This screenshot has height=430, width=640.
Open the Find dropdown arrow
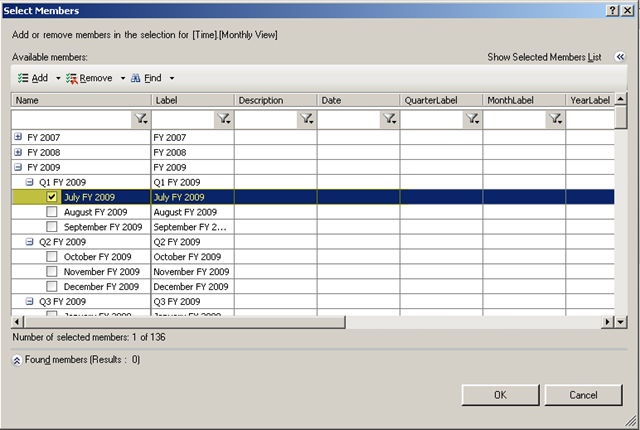pos(172,78)
